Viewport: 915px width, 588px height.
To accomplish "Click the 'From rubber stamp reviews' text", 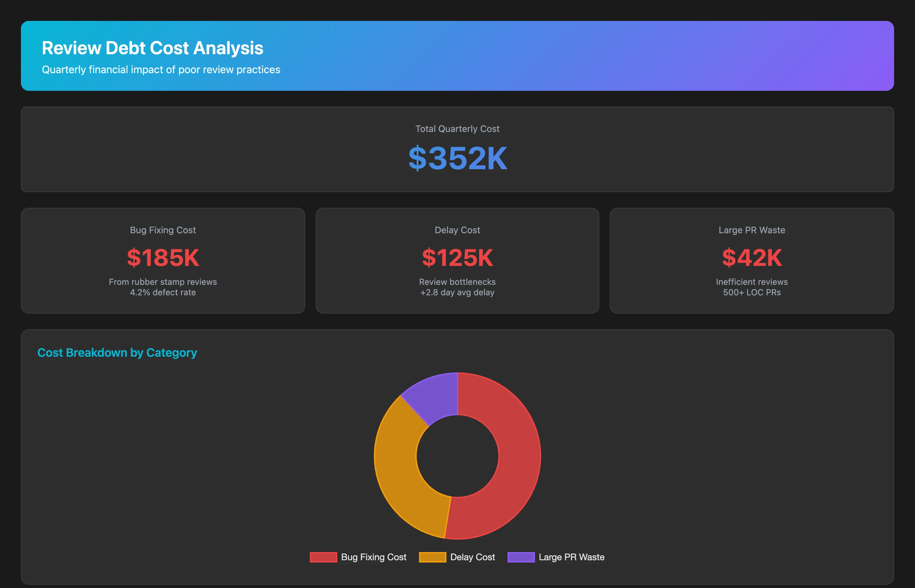I will click(x=163, y=282).
